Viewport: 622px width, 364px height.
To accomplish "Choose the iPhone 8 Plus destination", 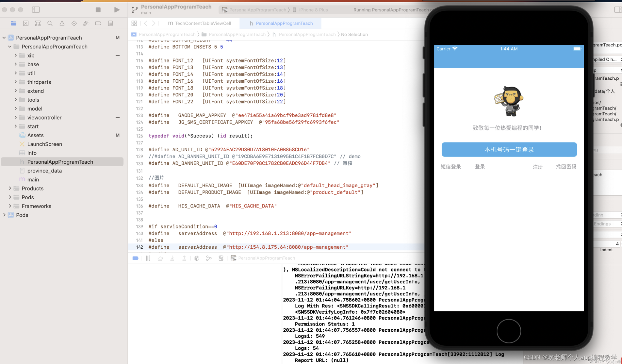I will coord(310,10).
